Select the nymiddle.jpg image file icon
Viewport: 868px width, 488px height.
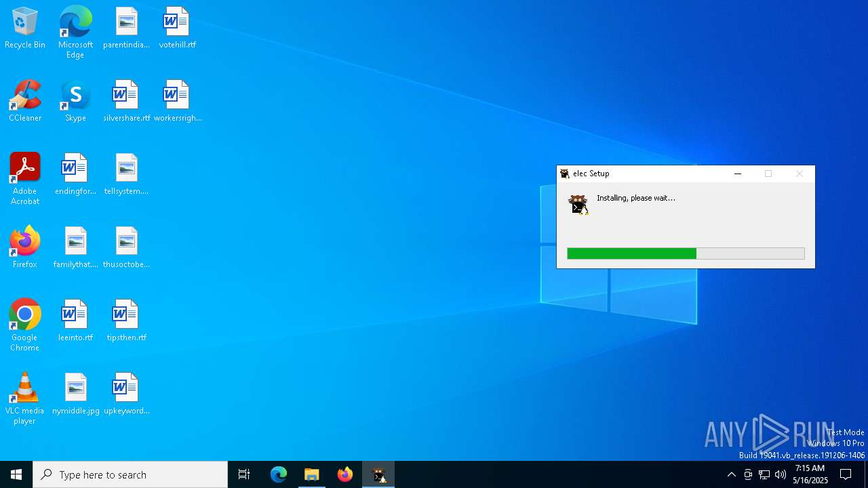[75, 394]
